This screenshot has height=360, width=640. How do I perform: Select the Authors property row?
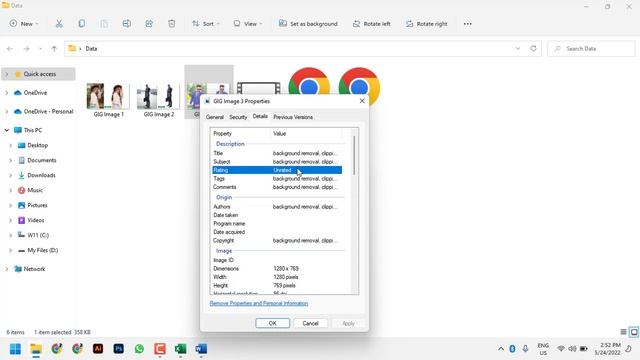pyautogui.click(x=277, y=207)
